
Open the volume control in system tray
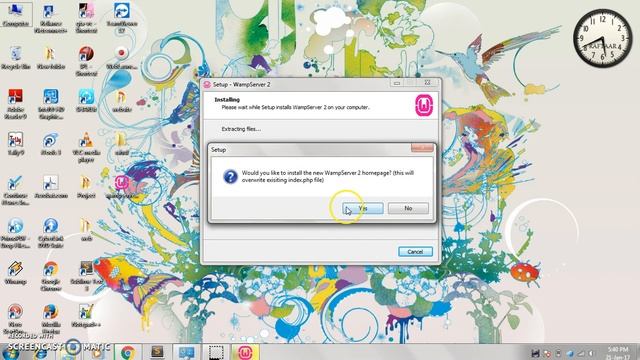[591, 353]
